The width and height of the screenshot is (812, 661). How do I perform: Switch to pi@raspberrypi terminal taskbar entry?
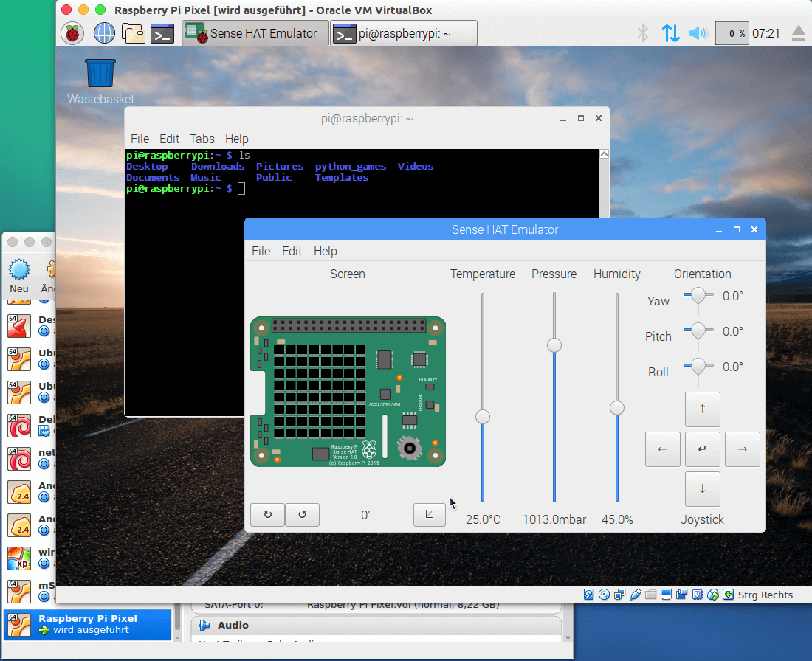click(404, 34)
